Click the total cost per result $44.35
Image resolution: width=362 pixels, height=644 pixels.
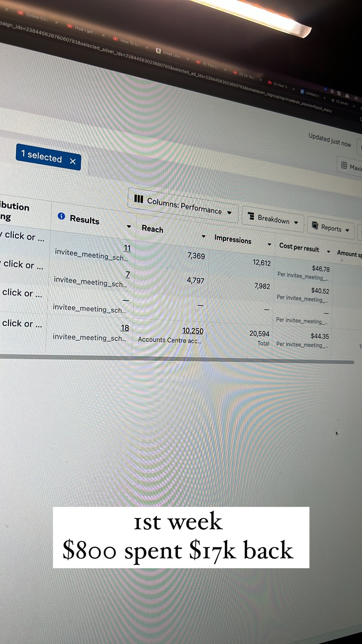[320, 336]
